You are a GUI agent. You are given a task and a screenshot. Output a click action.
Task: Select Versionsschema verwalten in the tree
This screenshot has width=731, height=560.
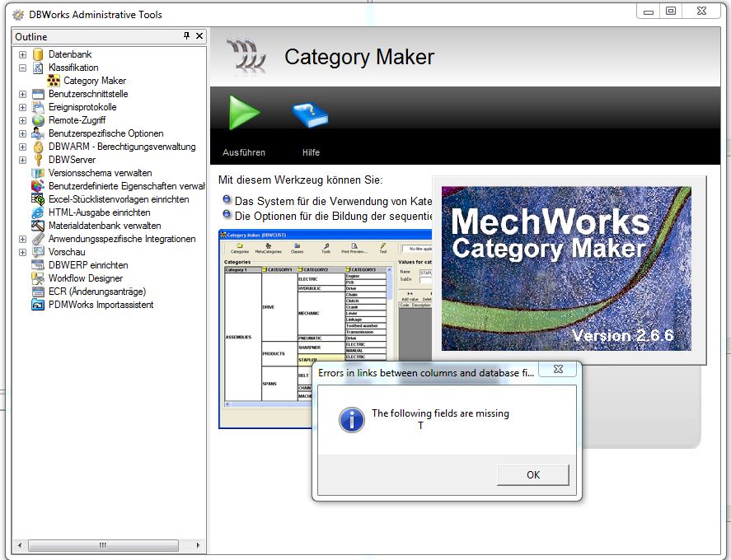pos(101,173)
